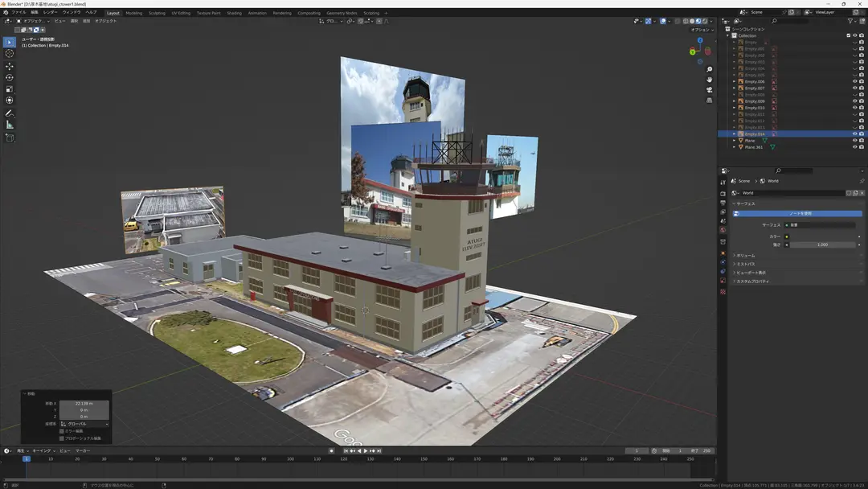Enable the ミラー編集 checkbox in the operator panel
Screen dimensions: 868x489
coord(61,431)
